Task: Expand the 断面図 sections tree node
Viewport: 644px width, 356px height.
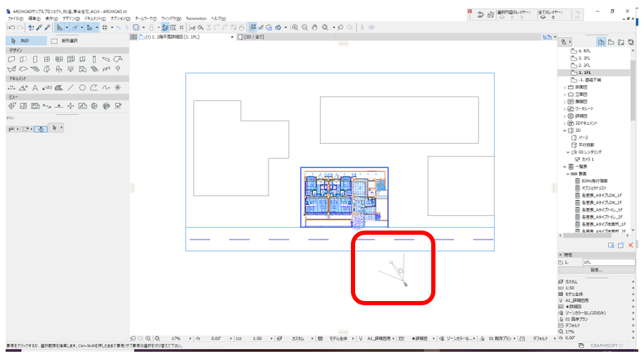Action: [x=564, y=87]
